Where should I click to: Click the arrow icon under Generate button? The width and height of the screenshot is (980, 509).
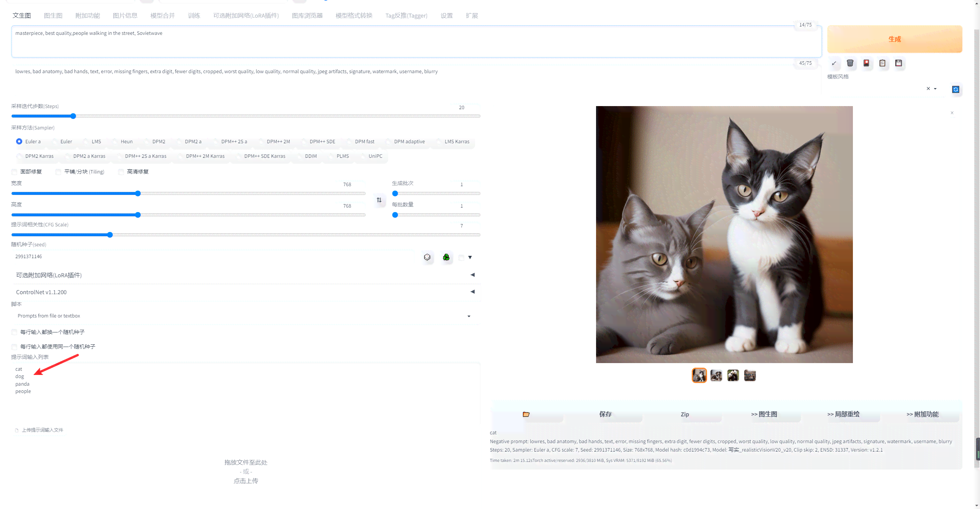point(834,63)
